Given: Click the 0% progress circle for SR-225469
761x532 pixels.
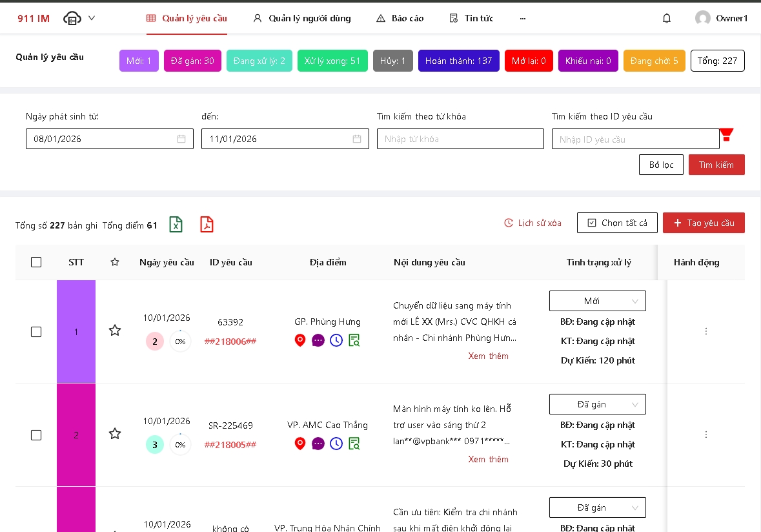Looking at the screenshot, I should [x=180, y=445].
